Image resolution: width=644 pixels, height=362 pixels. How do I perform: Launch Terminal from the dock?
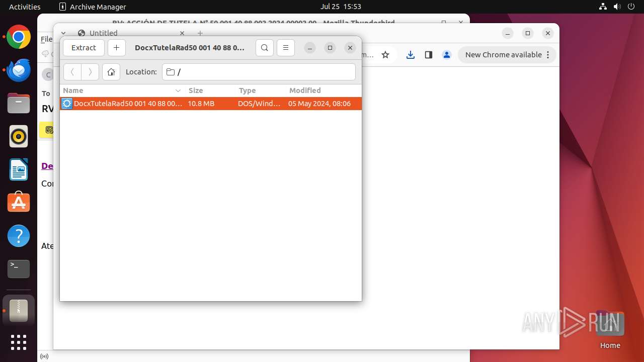[x=19, y=269]
